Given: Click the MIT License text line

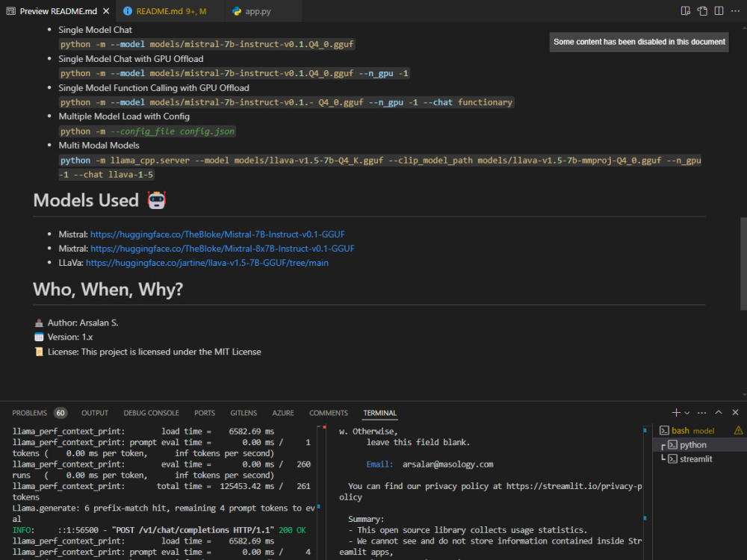Looking at the screenshot, I should tap(155, 352).
